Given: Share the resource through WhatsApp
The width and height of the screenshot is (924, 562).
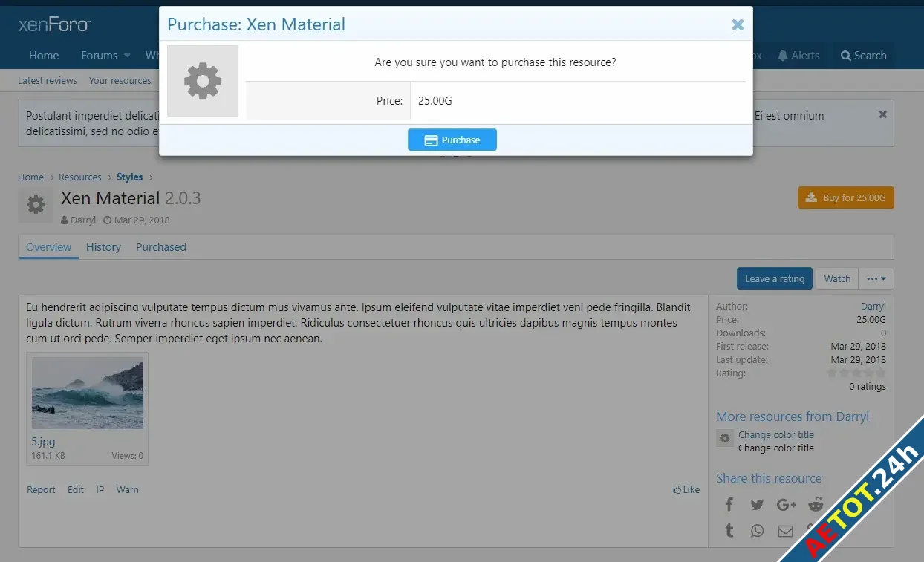Looking at the screenshot, I should pyautogui.click(x=757, y=530).
